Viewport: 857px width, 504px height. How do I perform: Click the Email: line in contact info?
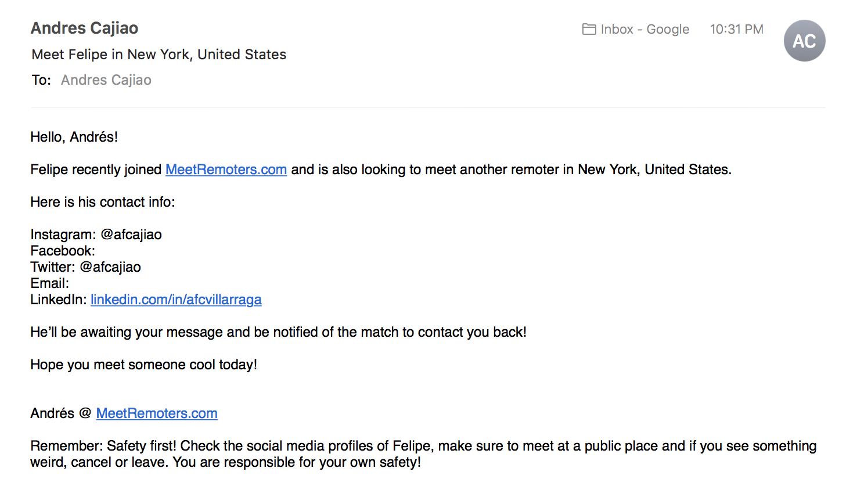coord(49,283)
